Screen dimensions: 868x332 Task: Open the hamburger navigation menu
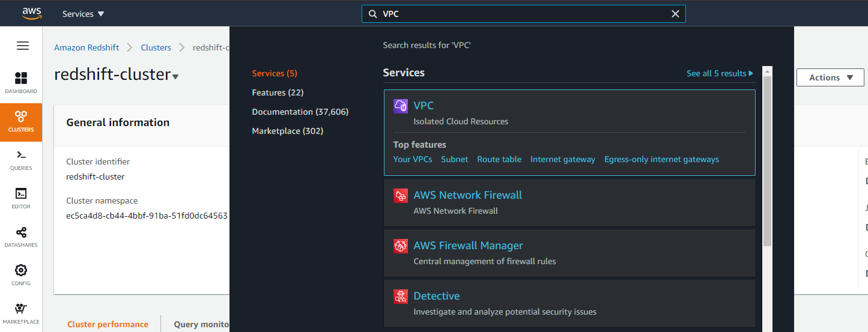click(x=23, y=46)
